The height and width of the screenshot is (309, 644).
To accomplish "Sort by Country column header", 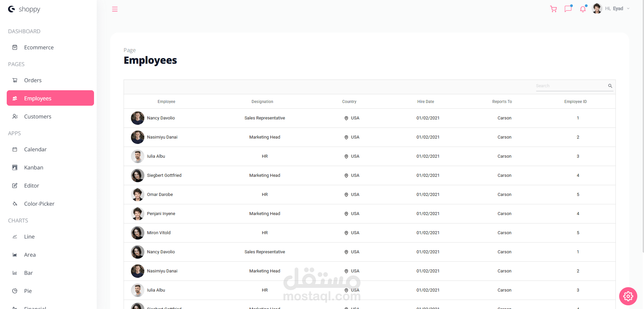I will (349, 102).
